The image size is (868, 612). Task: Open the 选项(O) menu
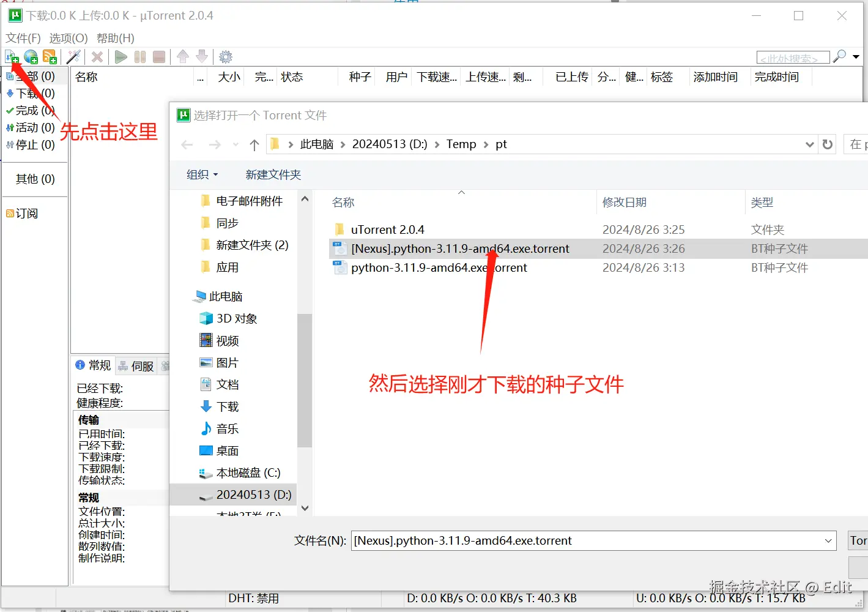(x=69, y=38)
